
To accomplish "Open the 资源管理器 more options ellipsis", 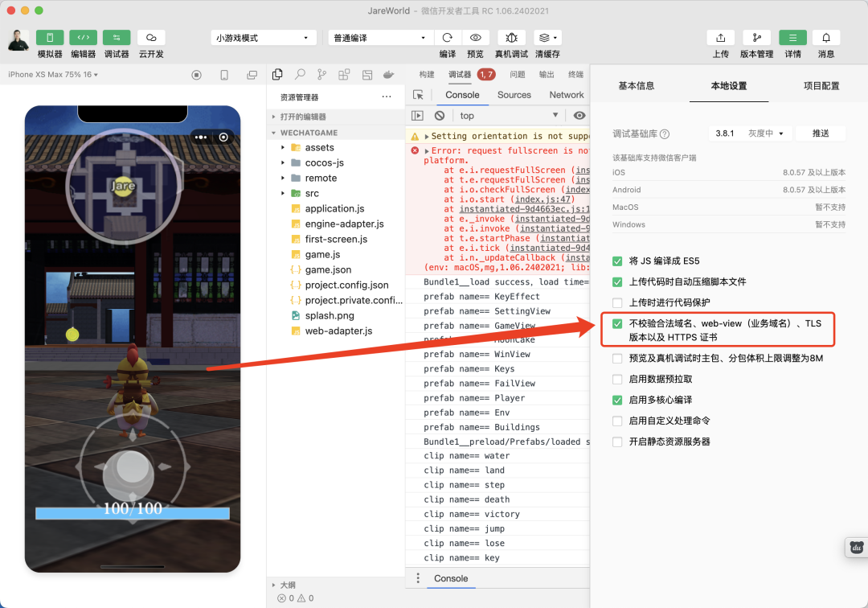I will (387, 97).
